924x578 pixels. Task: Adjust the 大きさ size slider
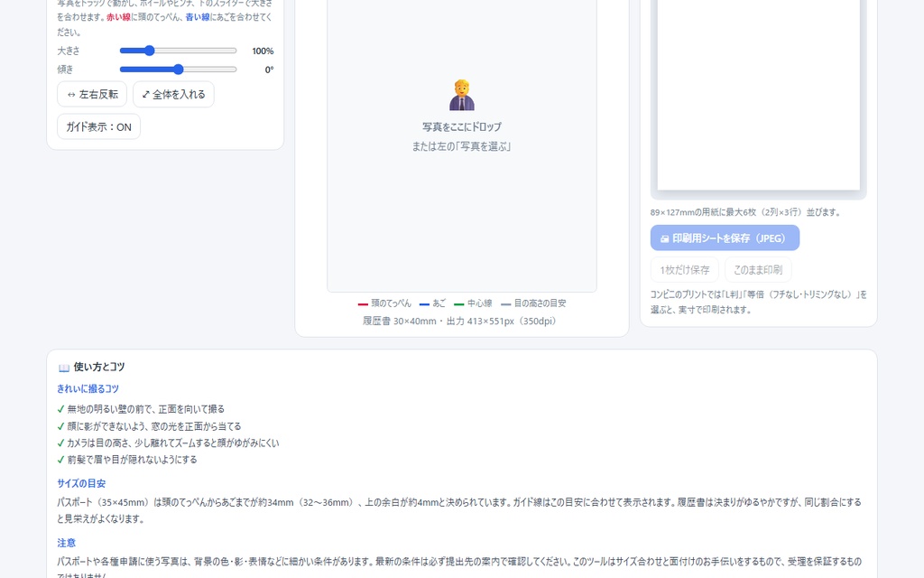(178, 51)
